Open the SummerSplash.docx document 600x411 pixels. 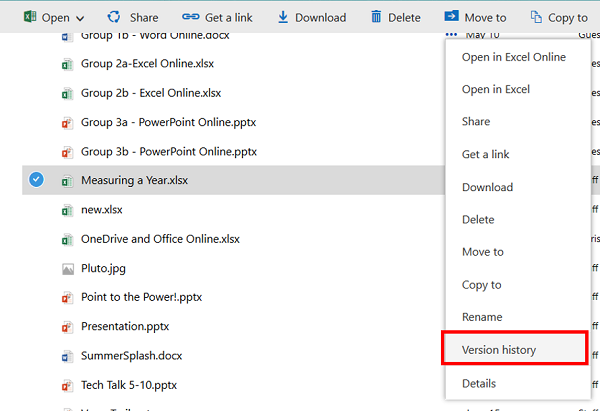pos(131,356)
